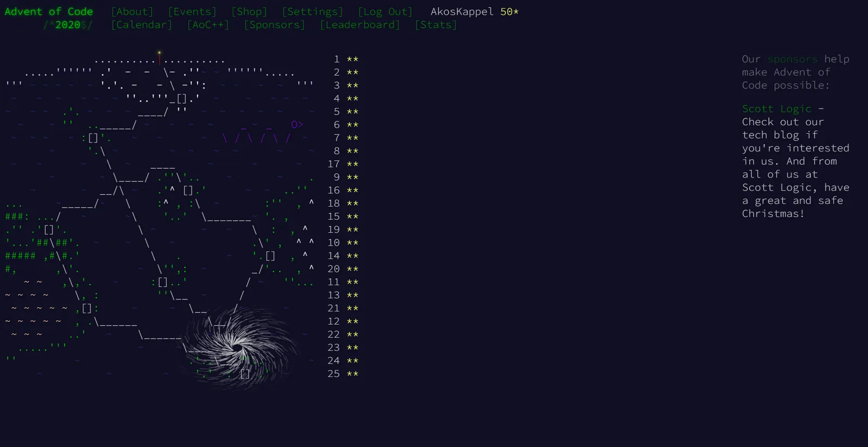Open the Scott Logic sponsor link
This screenshot has width=868, height=447.
click(x=777, y=109)
